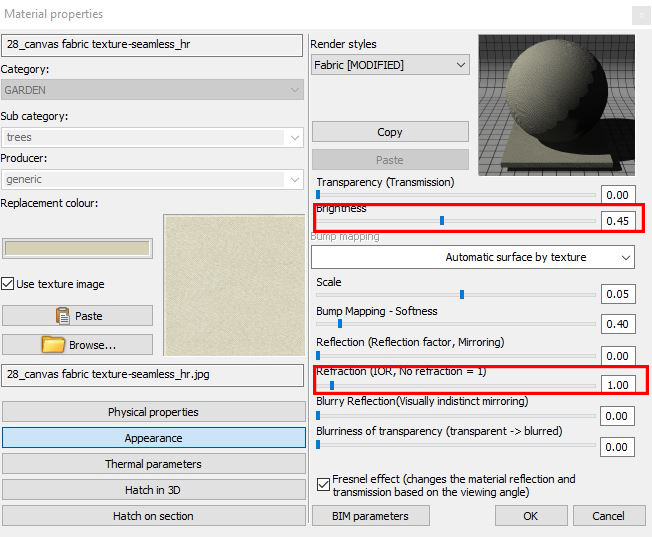Viewport: 652px width, 537px height.
Task: Click the Scale value field 0.05
Action: click(x=618, y=294)
